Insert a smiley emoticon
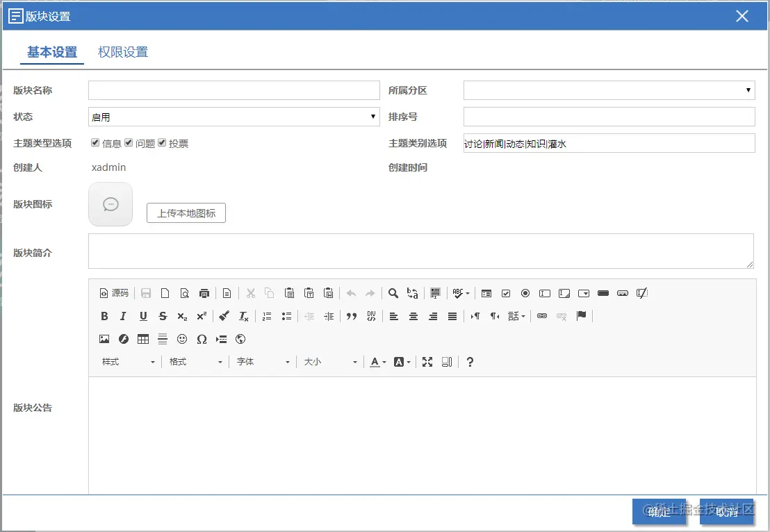The width and height of the screenshot is (770, 532). [181, 339]
